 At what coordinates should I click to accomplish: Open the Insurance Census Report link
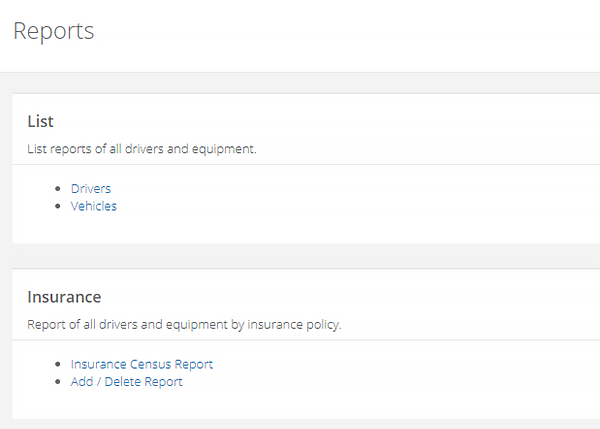tap(141, 364)
